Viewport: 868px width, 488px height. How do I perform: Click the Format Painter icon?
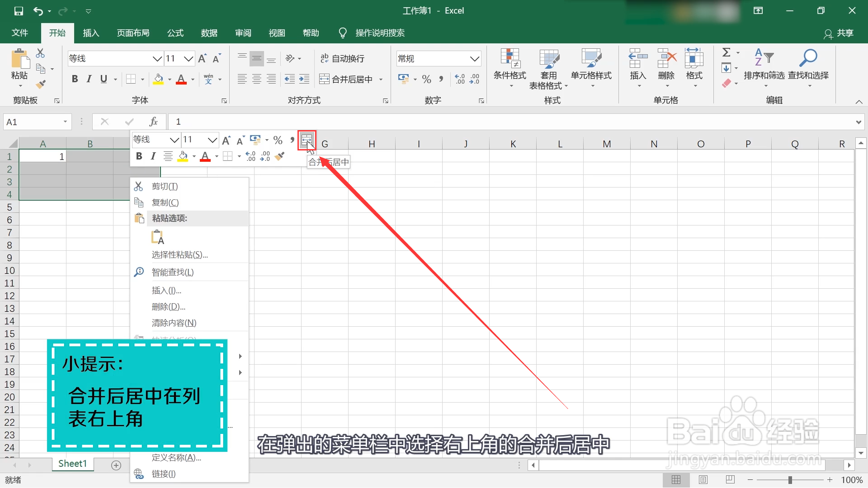pyautogui.click(x=41, y=84)
